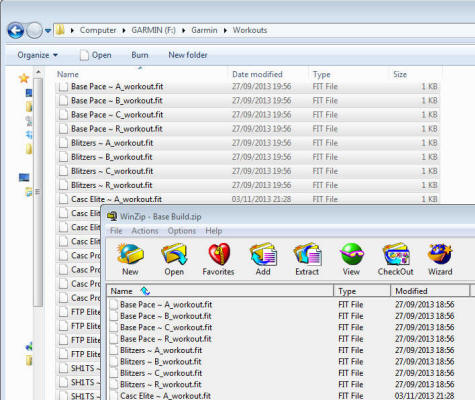Sort WinZip list by Type column
This screenshot has width=475, height=400.
362,291
